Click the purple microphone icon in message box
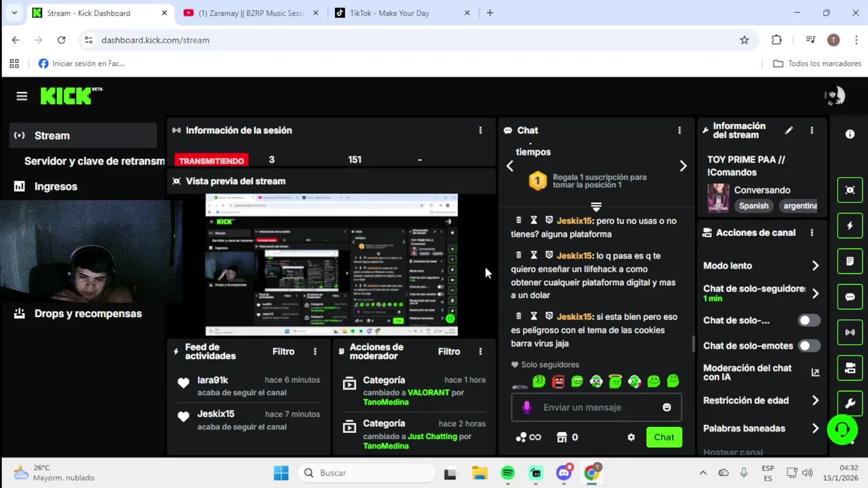The image size is (868, 488). pyautogui.click(x=526, y=407)
